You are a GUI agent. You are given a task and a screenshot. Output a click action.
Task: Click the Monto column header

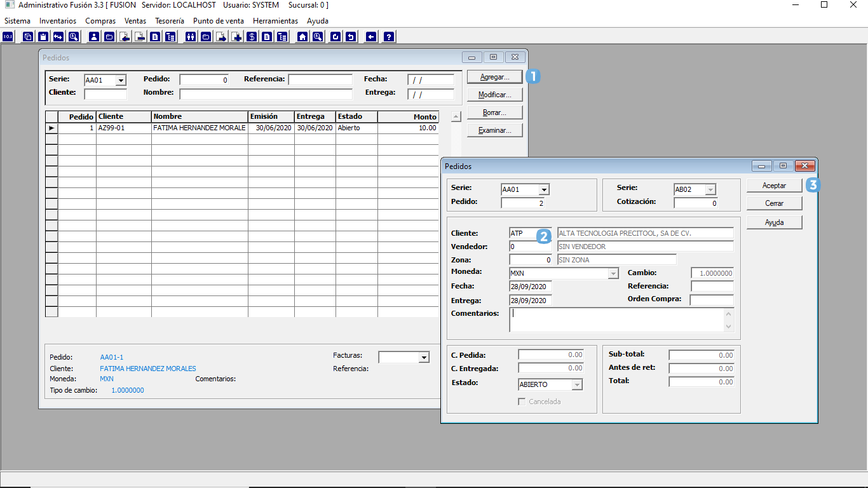click(408, 117)
